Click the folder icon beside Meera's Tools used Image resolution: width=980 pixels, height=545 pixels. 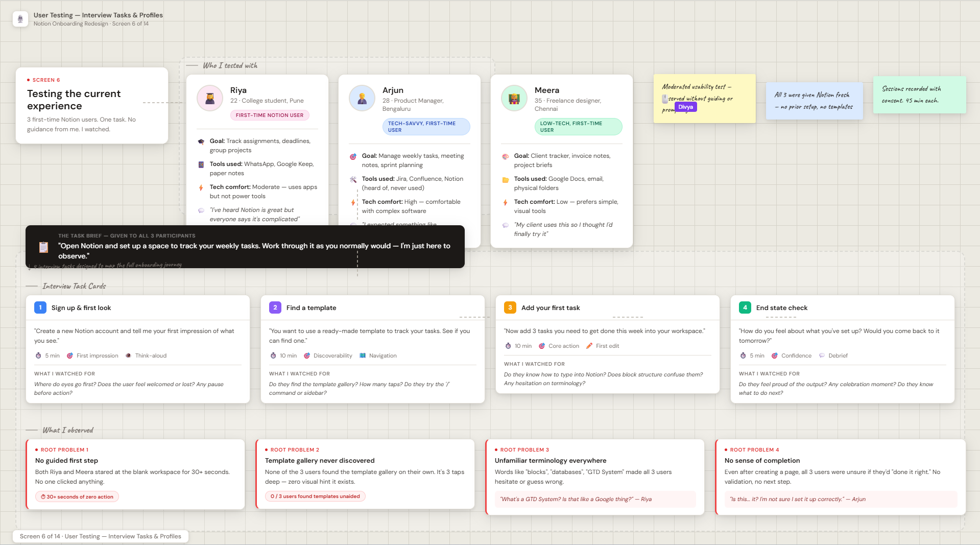505,179
